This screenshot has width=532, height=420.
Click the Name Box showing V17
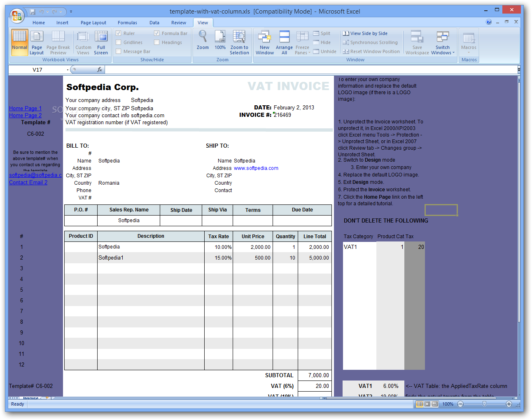pyautogui.click(x=37, y=70)
